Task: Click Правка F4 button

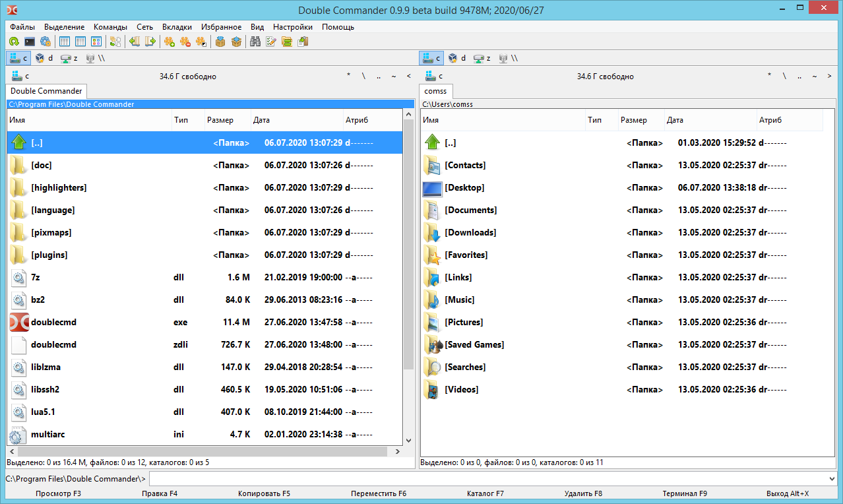Action: [x=160, y=493]
